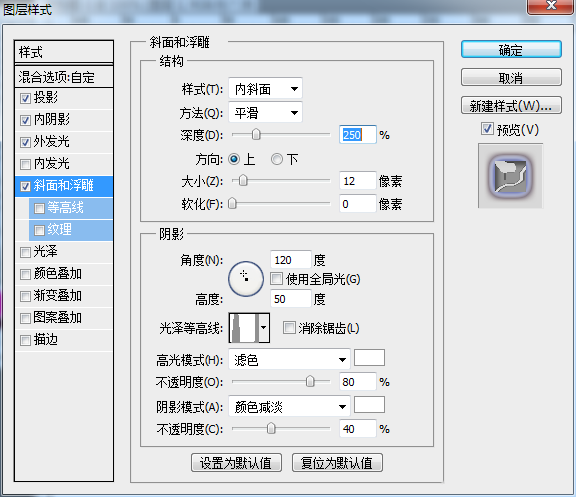Viewport: 576px width, 497px height.
Task: Enable the 使用全局光 checkbox
Action: pos(276,279)
